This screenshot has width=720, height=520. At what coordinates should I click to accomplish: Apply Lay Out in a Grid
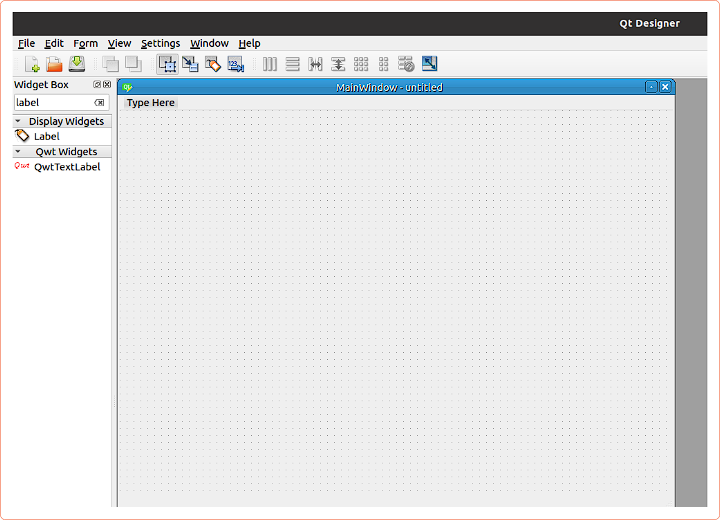[361, 64]
